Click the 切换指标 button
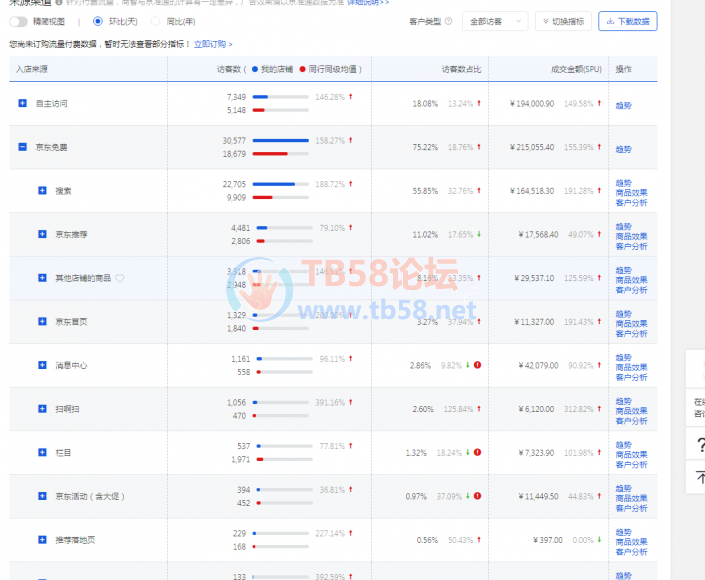The width and height of the screenshot is (705, 580). [x=563, y=21]
